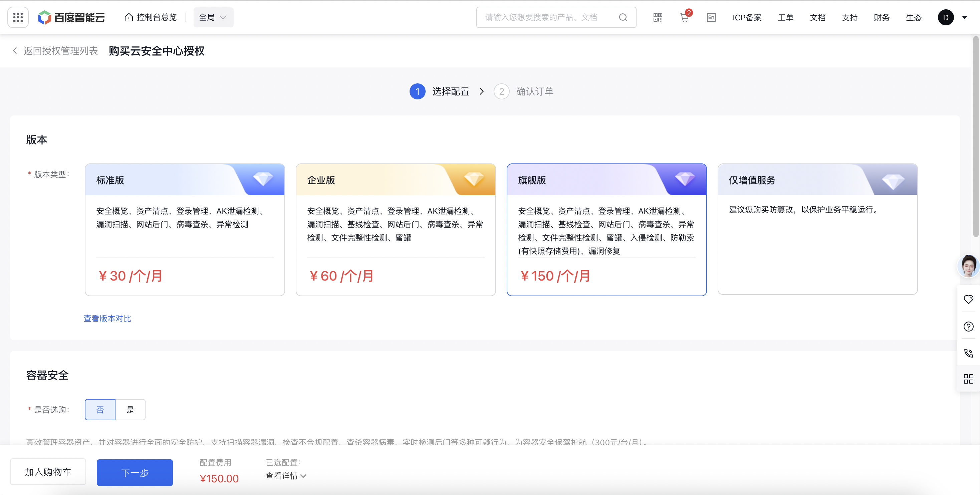Click the sidebar grid apps icon

(969, 379)
